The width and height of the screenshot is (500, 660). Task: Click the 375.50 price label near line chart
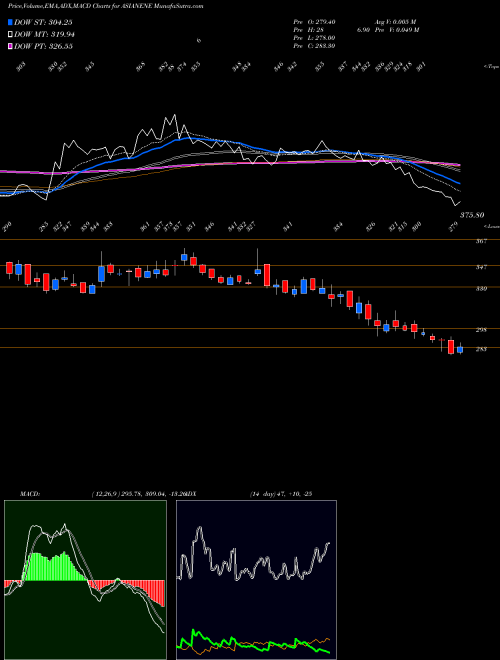[x=471, y=215]
